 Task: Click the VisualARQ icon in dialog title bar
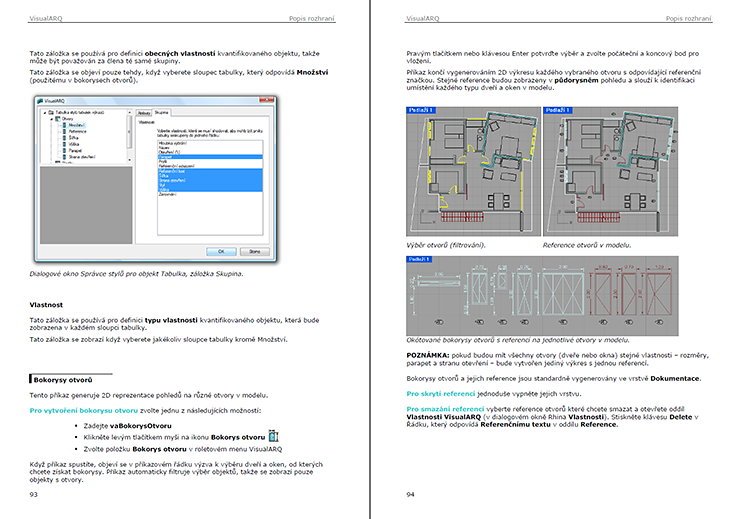click(40, 101)
